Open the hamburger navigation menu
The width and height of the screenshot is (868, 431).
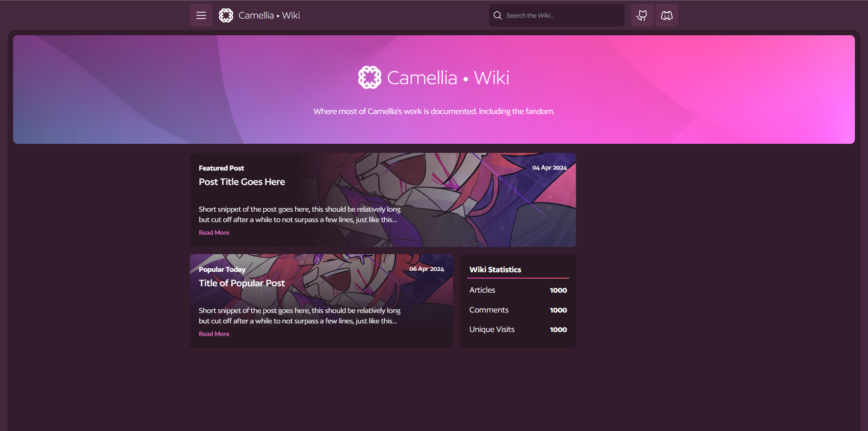pos(201,15)
